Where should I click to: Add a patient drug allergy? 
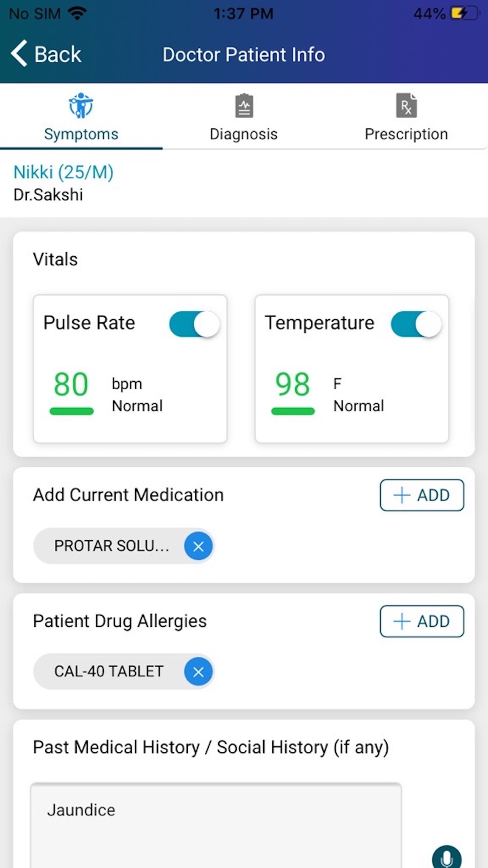click(422, 621)
